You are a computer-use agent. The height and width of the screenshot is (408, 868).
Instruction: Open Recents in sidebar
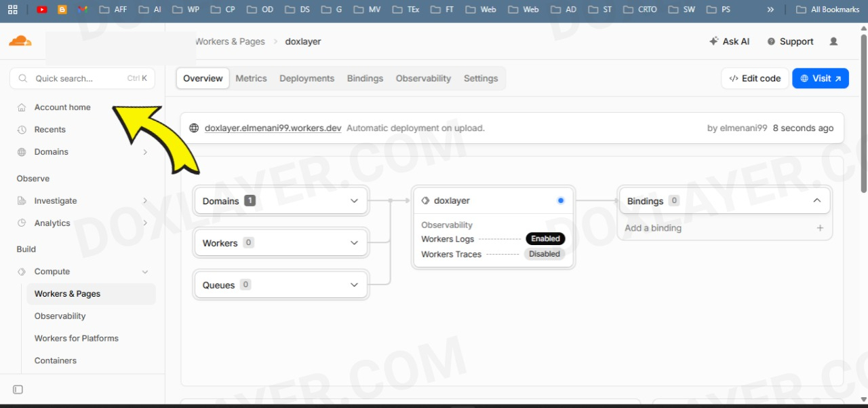[x=50, y=130]
